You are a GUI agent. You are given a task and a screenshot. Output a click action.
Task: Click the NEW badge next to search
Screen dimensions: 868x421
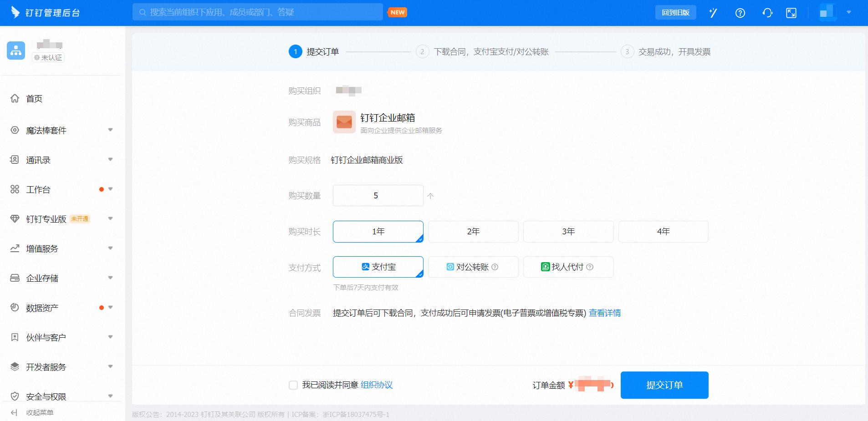coord(398,12)
